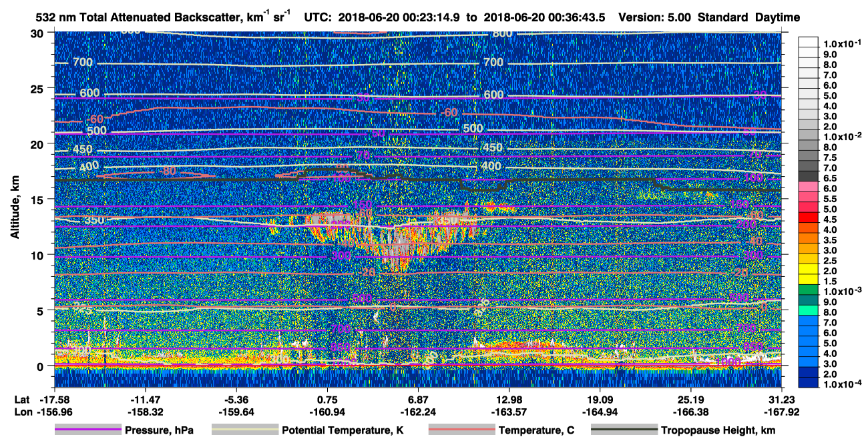The height and width of the screenshot is (445, 868).
Task: Click the "350" contour label in the plot
Action: (x=93, y=220)
